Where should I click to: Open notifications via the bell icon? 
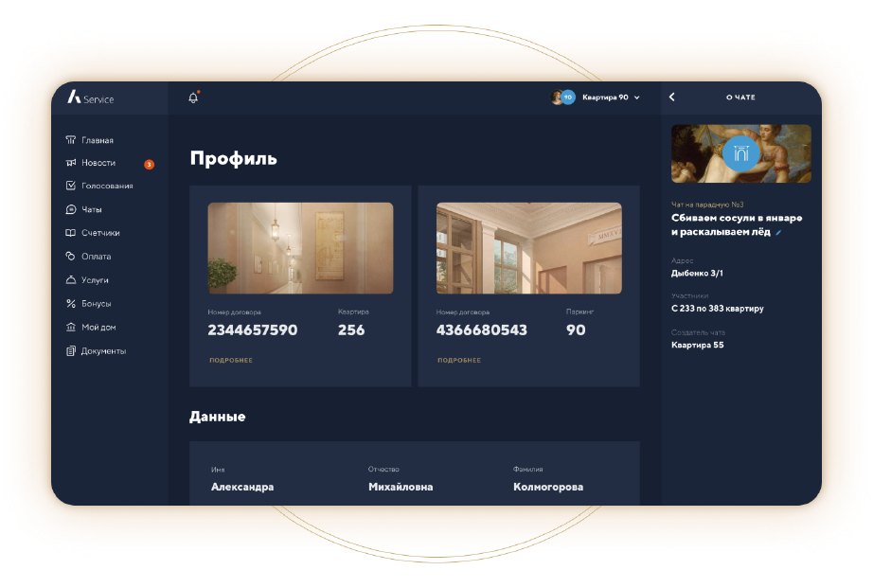pos(194,98)
